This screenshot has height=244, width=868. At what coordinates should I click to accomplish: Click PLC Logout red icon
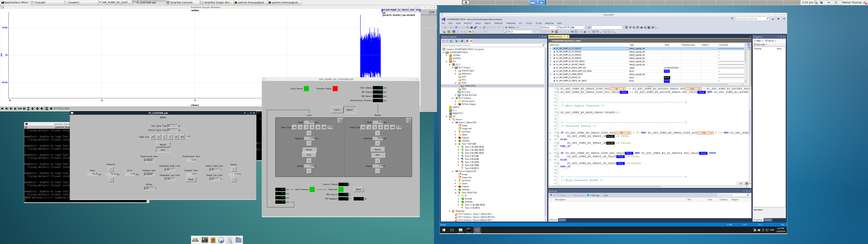pyautogui.click(x=556, y=32)
